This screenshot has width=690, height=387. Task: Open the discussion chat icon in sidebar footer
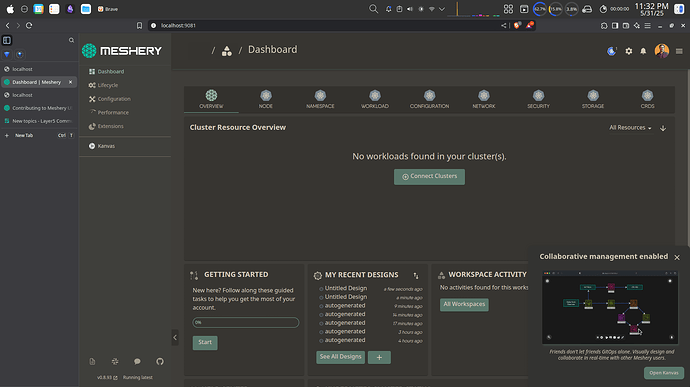pos(137,361)
